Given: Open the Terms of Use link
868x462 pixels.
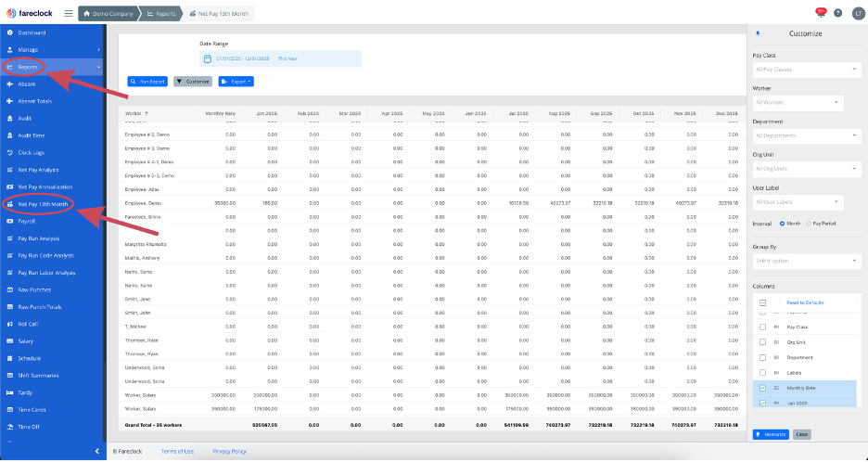Looking at the screenshot, I should [177, 452].
